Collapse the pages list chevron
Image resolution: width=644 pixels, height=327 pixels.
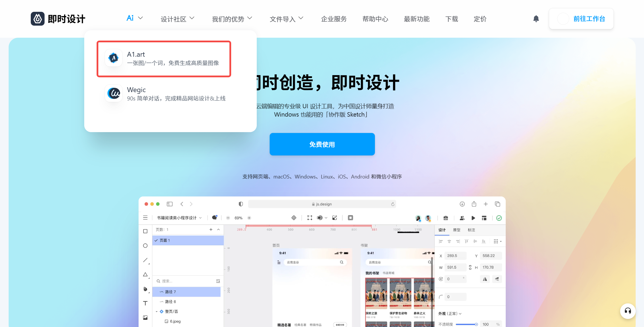(218, 229)
